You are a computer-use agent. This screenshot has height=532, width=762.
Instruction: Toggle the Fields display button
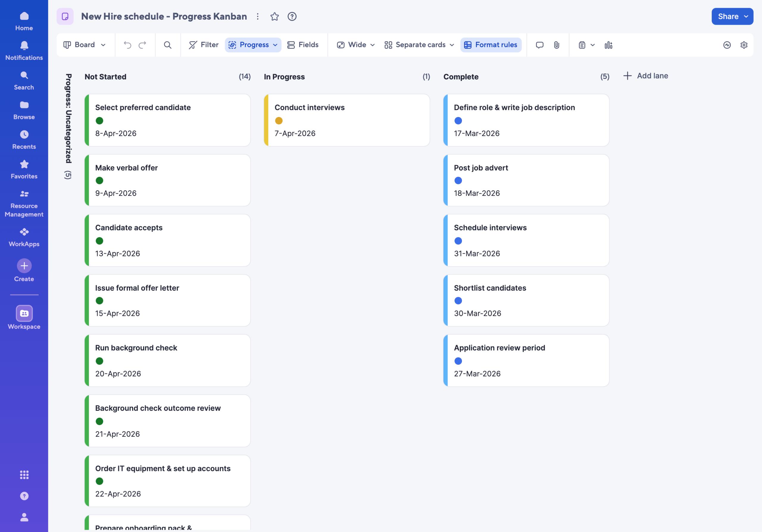coord(302,45)
